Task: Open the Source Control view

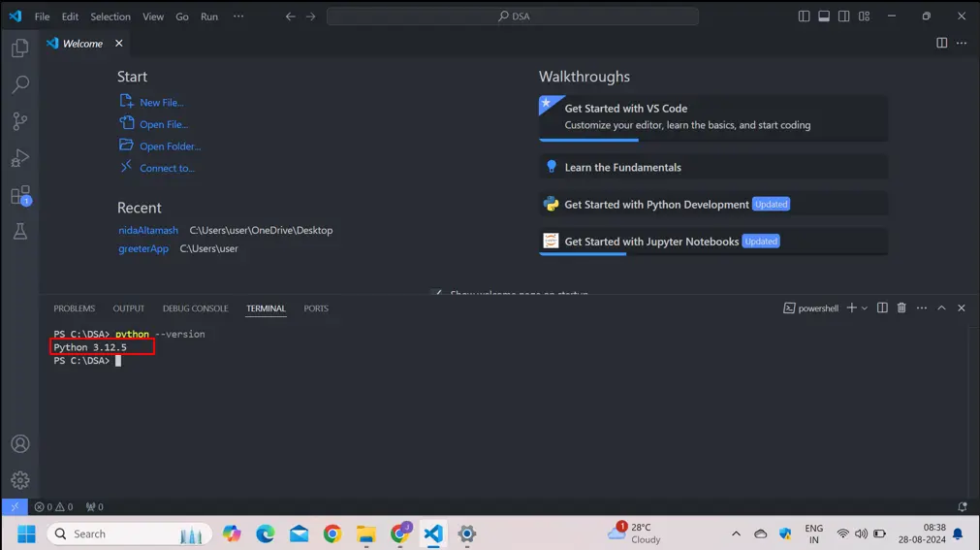Action: coord(20,120)
